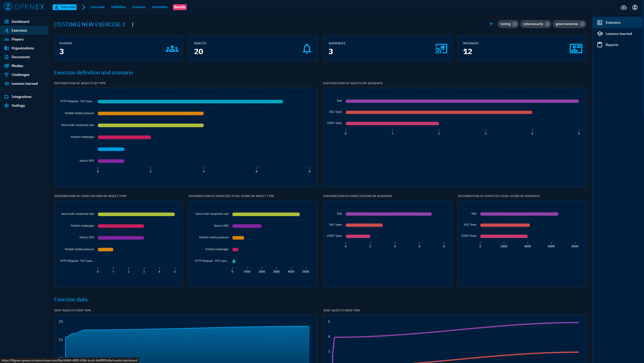
Task: Open Challenges trophy item in sidebar
Action: point(20,75)
